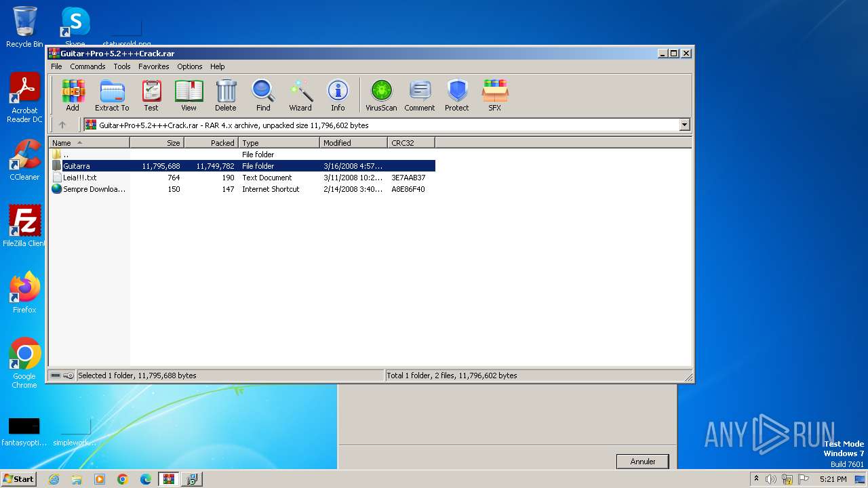Show archive Info
The width and height of the screenshot is (868, 488).
[338, 96]
